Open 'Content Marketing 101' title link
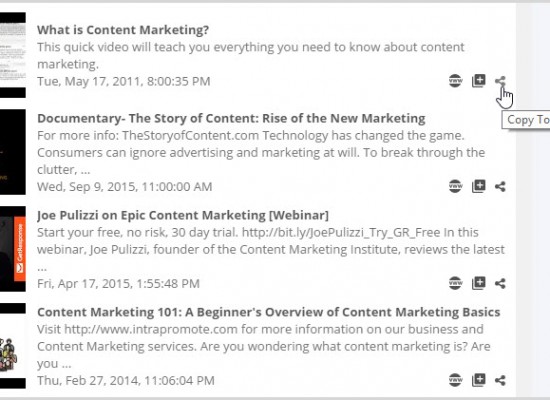The image size is (550, 400). (x=269, y=312)
